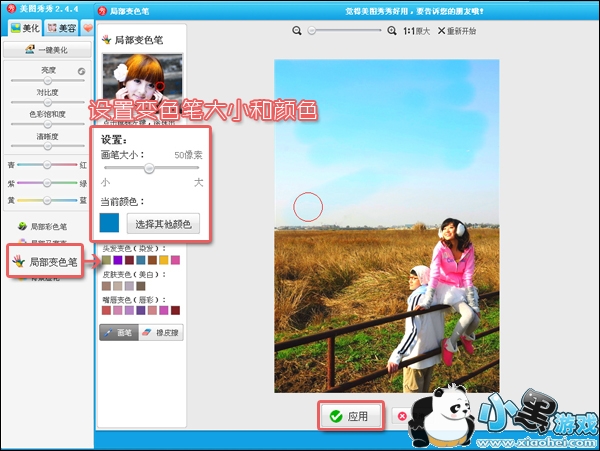The height and width of the screenshot is (451, 600).
Task: Pick the purple hair color swatch
Action: pyautogui.click(x=118, y=260)
